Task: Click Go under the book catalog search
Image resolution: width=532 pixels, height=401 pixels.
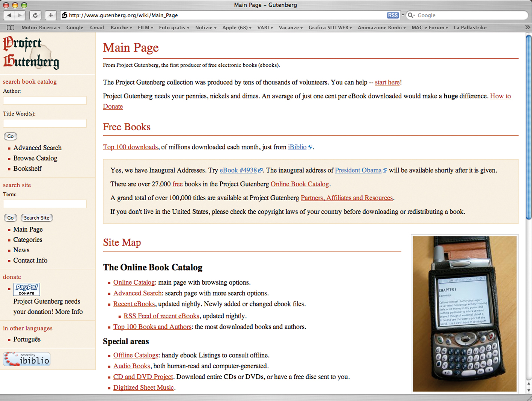Action: (x=11, y=136)
